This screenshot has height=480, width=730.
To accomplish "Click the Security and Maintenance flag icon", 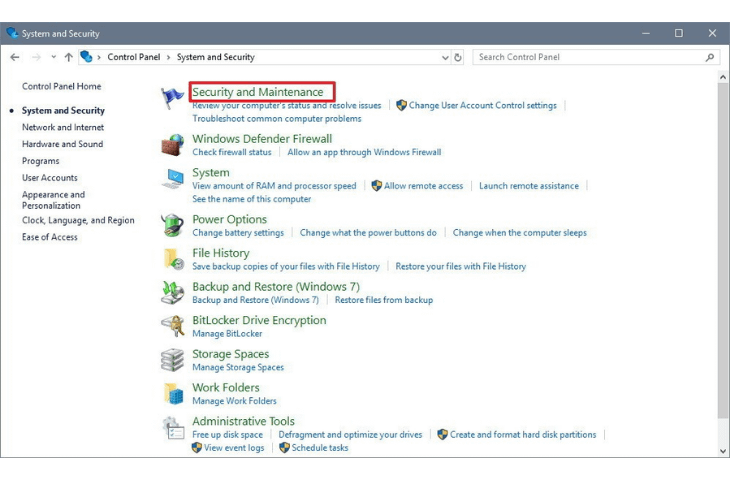I will click(173, 98).
